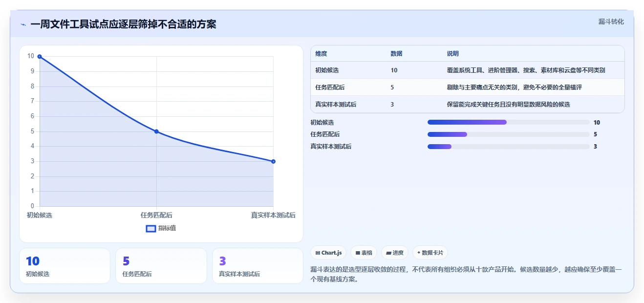
Task: Click the table value 5 cell
Action: [x=414, y=87]
